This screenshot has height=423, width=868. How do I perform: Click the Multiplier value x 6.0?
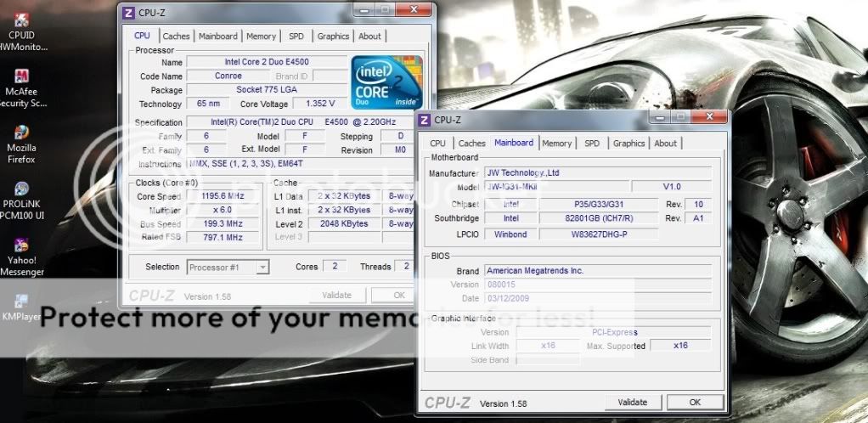223,210
